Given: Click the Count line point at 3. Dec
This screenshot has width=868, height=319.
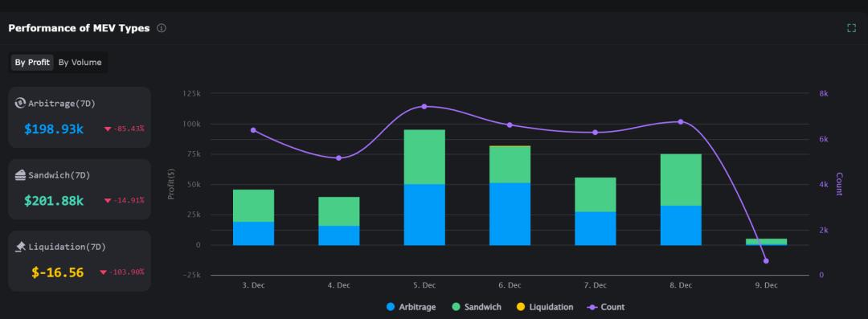Looking at the screenshot, I should point(253,130).
